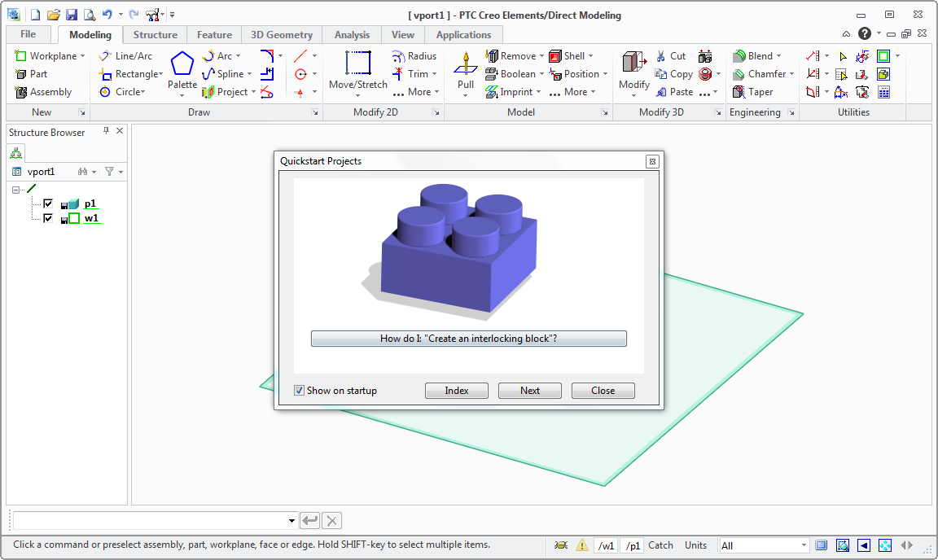Viewport: 938px width, 560px height.
Task: Toggle Show on startup checkbox
Action: tap(299, 390)
